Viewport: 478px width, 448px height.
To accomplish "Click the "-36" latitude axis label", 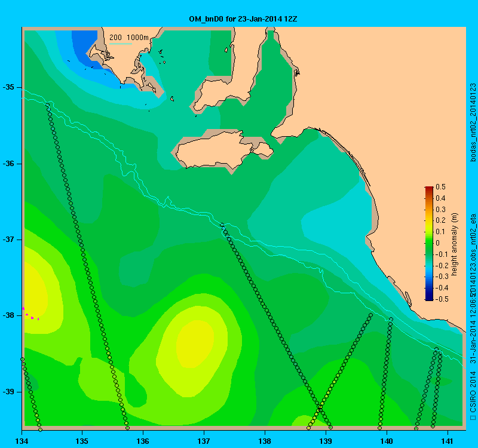I will 8,164.
